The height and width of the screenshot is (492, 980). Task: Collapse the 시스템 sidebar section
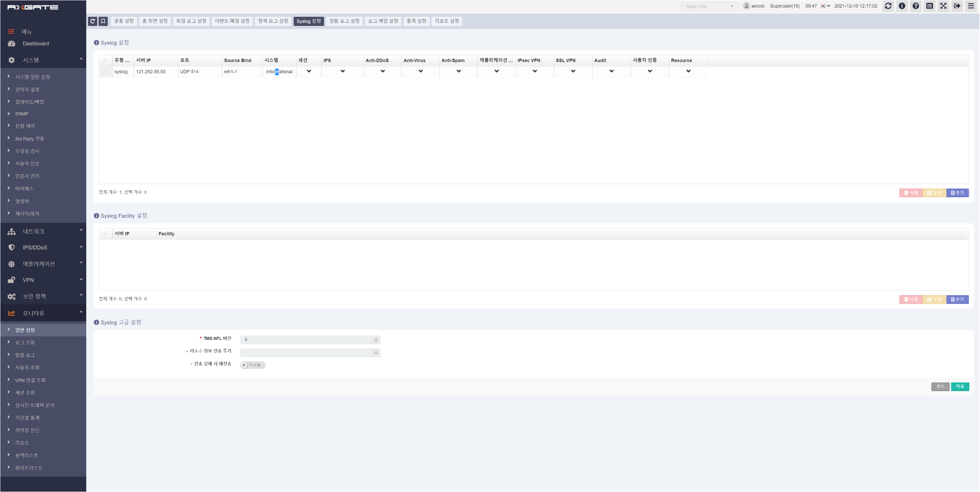point(43,60)
